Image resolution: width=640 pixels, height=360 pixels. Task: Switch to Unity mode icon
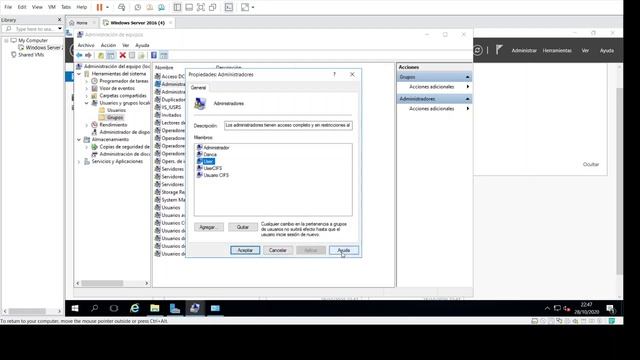(x=213, y=7)
